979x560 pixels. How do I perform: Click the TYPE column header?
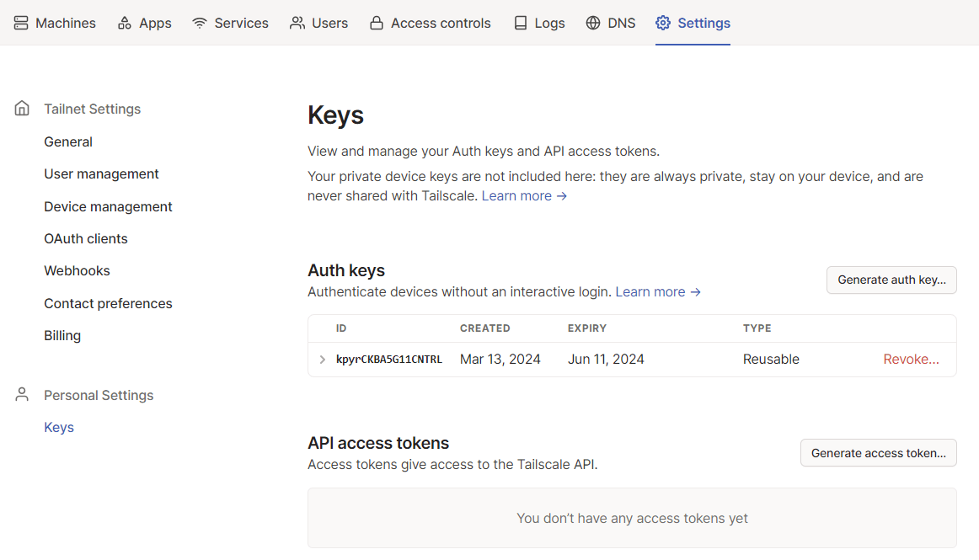point(757,328)
